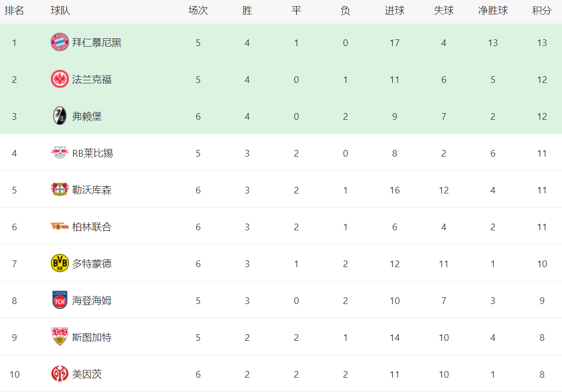Open the 法兰克福 team link
Viewport: 562px width, 392px height.
pyautogui.click(x=92, y=79)
